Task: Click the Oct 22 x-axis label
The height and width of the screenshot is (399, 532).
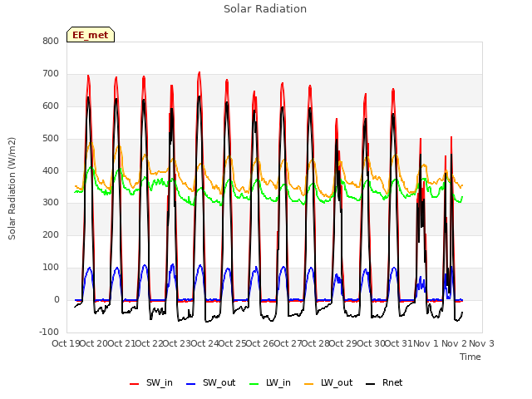Action: [150, 343]
